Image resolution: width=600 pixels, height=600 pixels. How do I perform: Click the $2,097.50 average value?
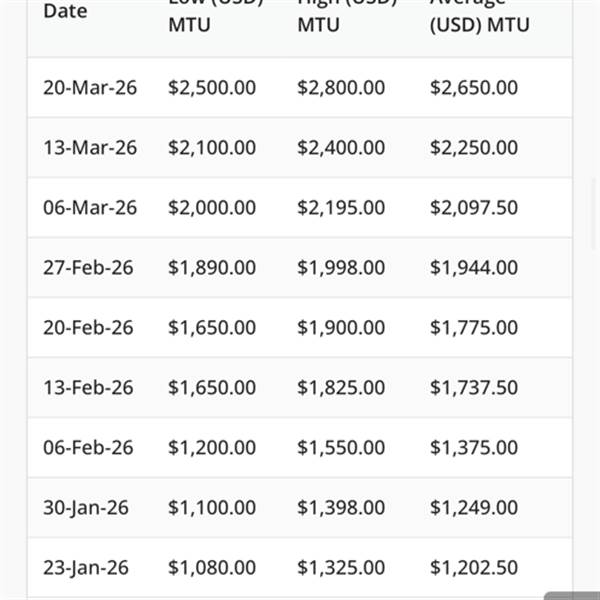click(474, 208)
